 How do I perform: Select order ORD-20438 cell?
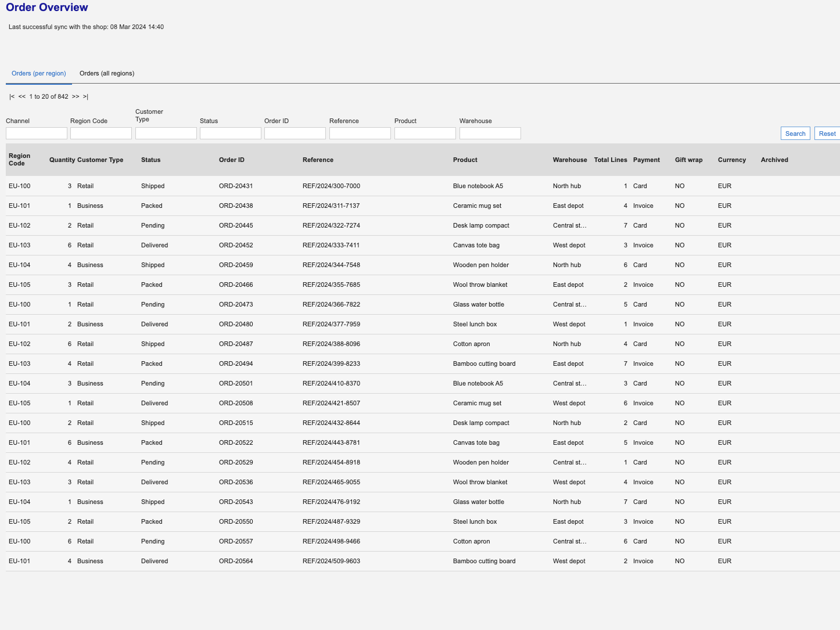236,206
